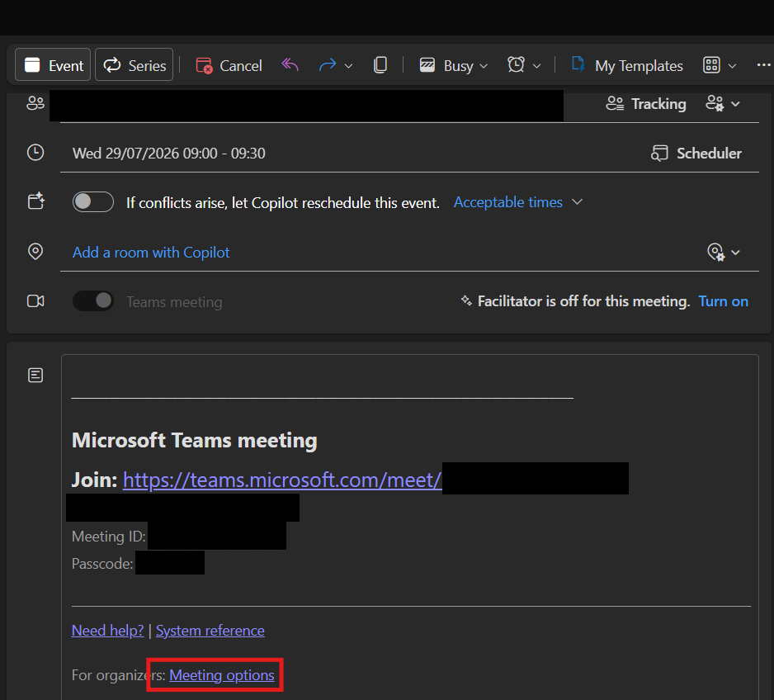This screenshot has width=774, height=700.
Task: Click the copy/duplicate event icon
Action: [x=380, y=64]
